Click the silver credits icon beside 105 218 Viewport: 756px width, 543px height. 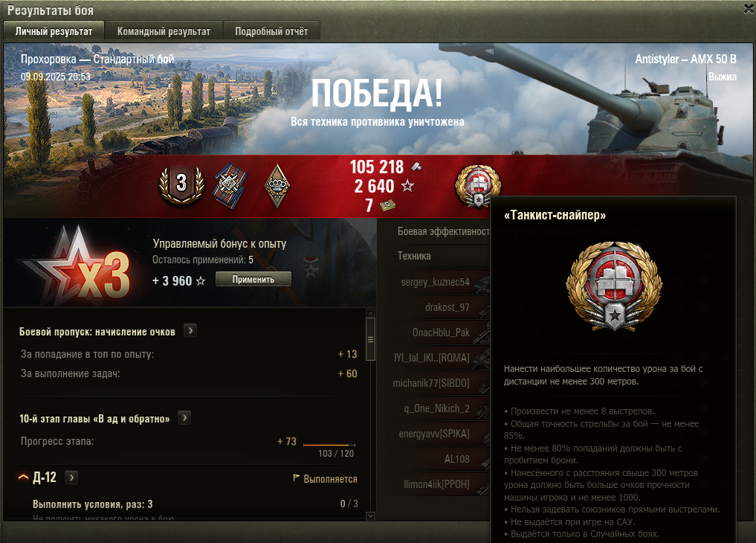pyautogui.click(x=416, y=167)
